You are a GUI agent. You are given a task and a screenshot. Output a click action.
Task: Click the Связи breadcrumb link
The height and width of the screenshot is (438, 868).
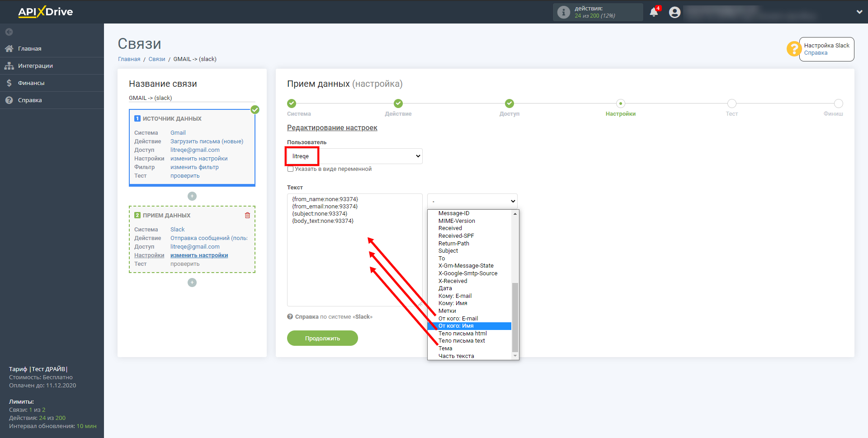click(x=157, y=59)
